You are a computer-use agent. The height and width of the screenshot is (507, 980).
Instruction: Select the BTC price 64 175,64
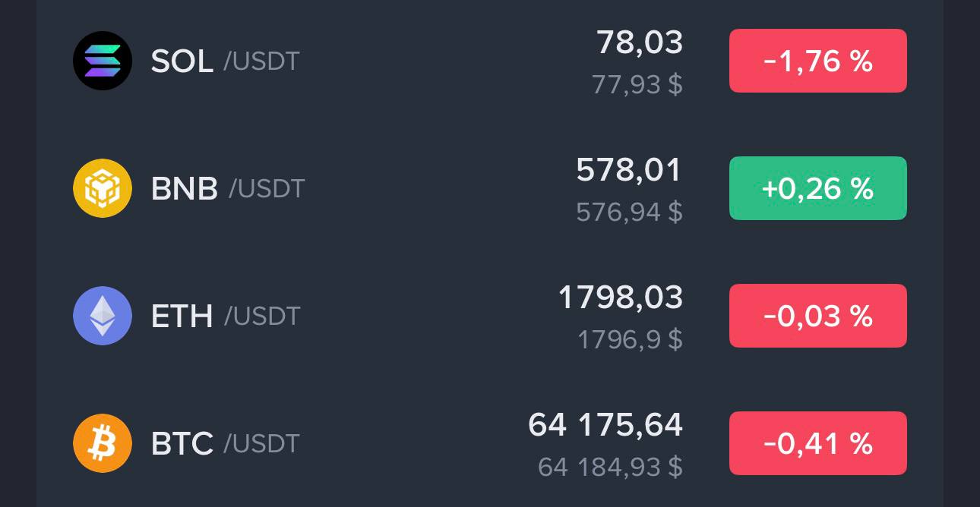(x=605, y=425)
